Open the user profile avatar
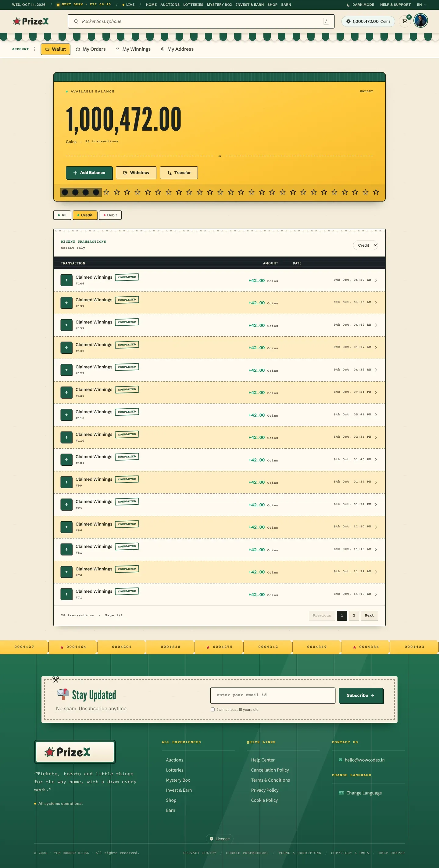Image resolution: width=439 pixels, height=868 pixels. 420,20
